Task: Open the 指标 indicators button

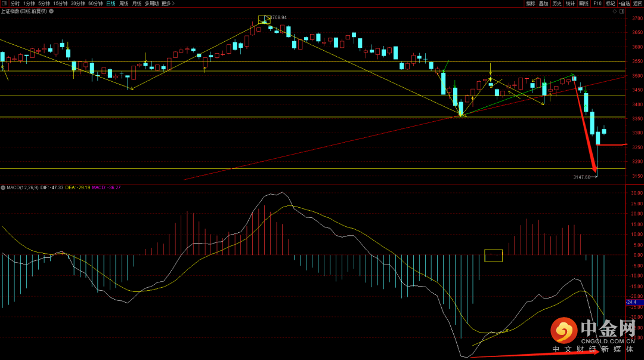Action: tap(530, 4)
